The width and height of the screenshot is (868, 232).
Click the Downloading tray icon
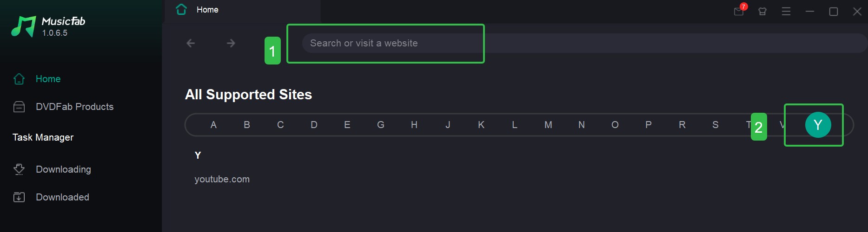click(19, 169)
